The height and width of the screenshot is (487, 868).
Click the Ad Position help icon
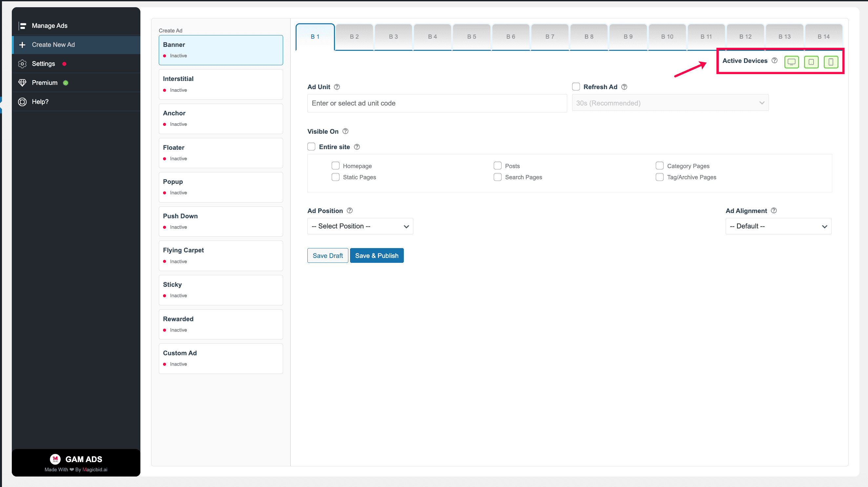coord(349,210)
